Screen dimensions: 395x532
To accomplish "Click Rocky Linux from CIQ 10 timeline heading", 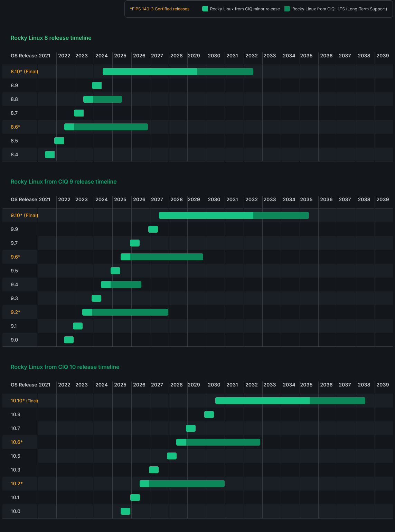I will coord(65,367).
